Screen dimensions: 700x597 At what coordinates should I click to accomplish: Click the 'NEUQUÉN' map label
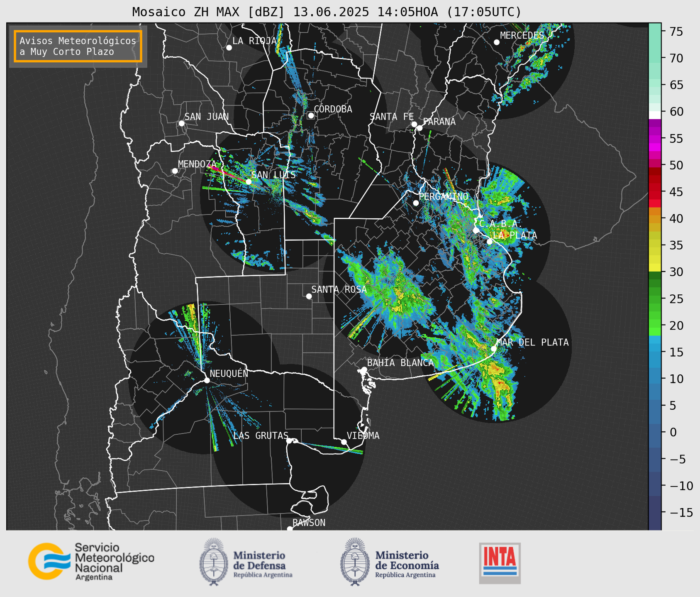[x=229, y=373]
